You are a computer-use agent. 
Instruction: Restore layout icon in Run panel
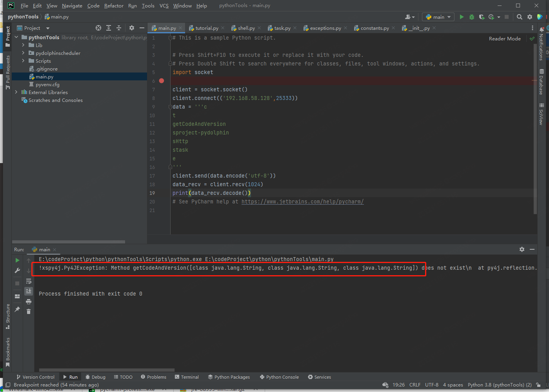[17, 296]
